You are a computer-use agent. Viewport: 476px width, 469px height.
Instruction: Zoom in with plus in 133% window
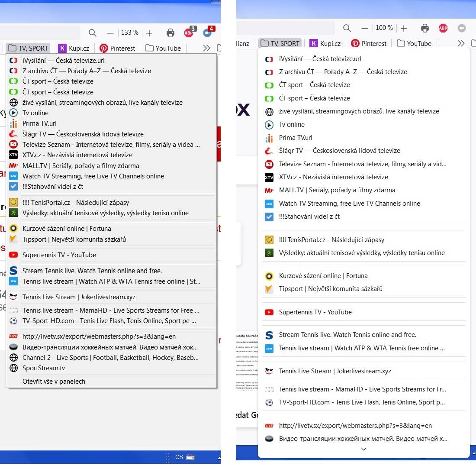pos(149,33)
